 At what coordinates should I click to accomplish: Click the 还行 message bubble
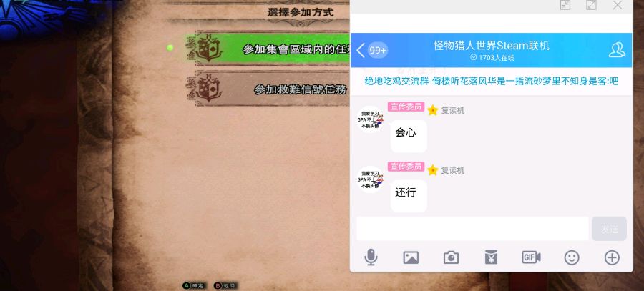pyautogui.click(x=409, y=196)
